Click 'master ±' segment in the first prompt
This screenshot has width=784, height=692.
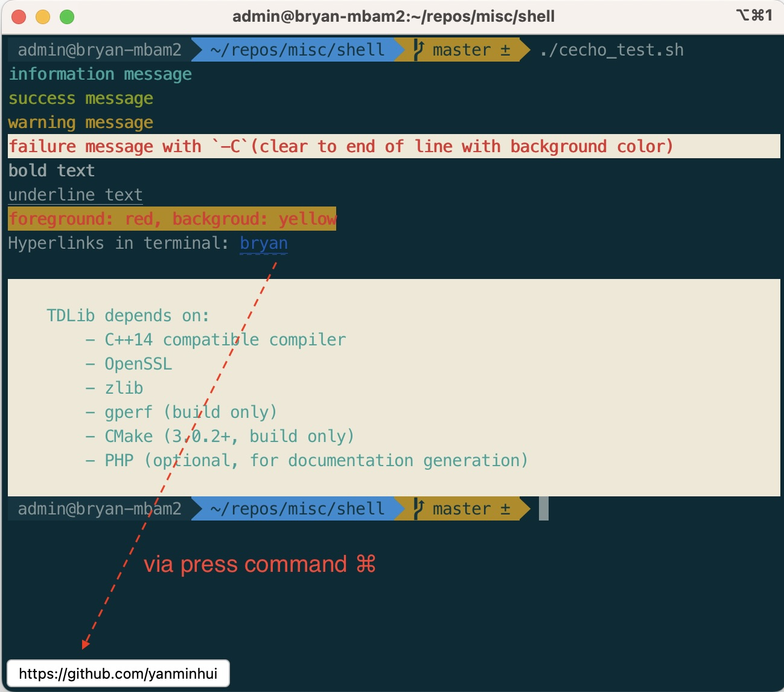(x=471, y=50)
